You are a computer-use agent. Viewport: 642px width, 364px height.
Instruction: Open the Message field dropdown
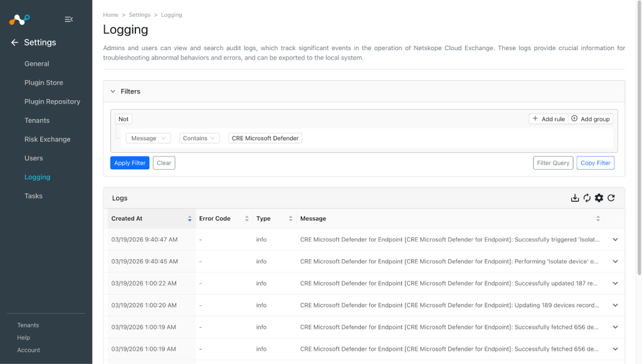pyautogui.click(x=148, y=138)
